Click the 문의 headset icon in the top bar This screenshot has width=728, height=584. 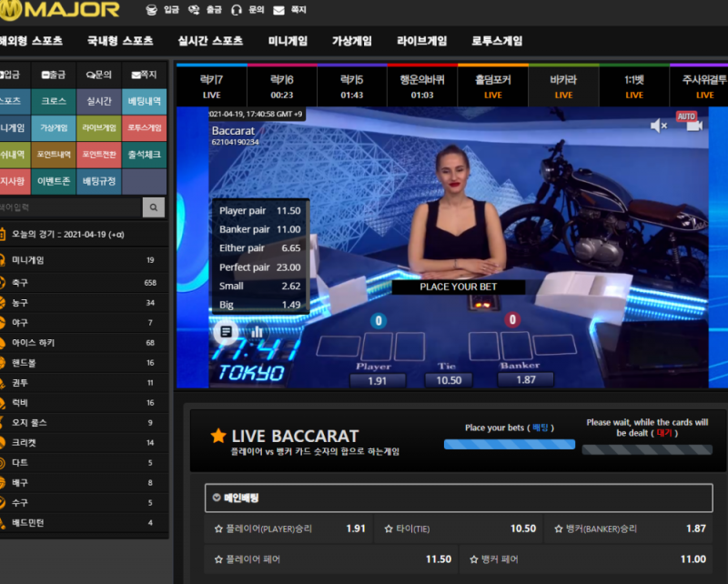tap(237, 10)
